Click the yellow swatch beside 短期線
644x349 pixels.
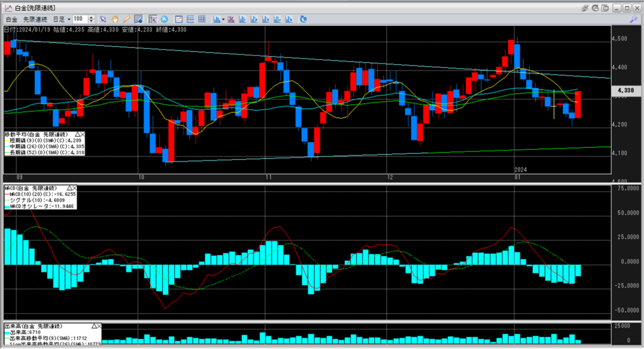click(x=7, y=141)
